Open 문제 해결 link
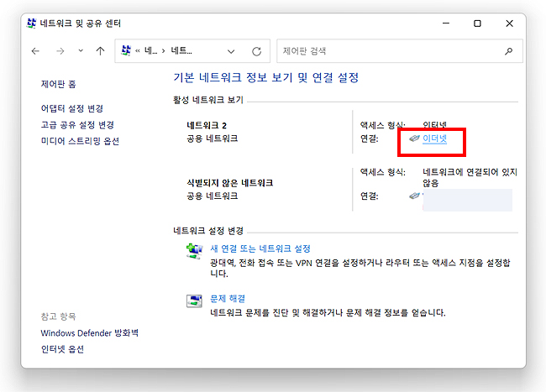The height and width of the screenshot is (392, 546). (228, 299)
